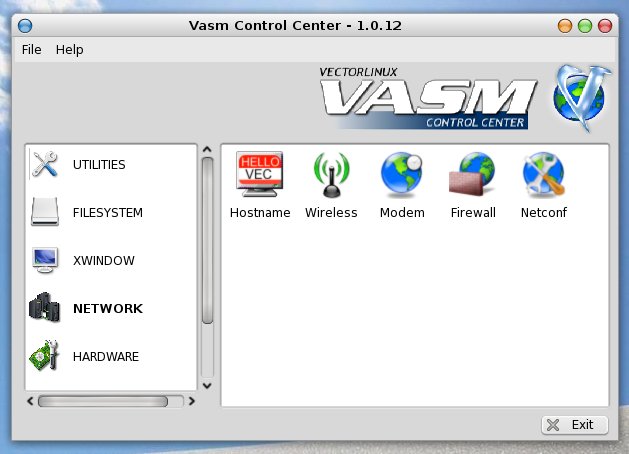Open the Help menu

69,49
